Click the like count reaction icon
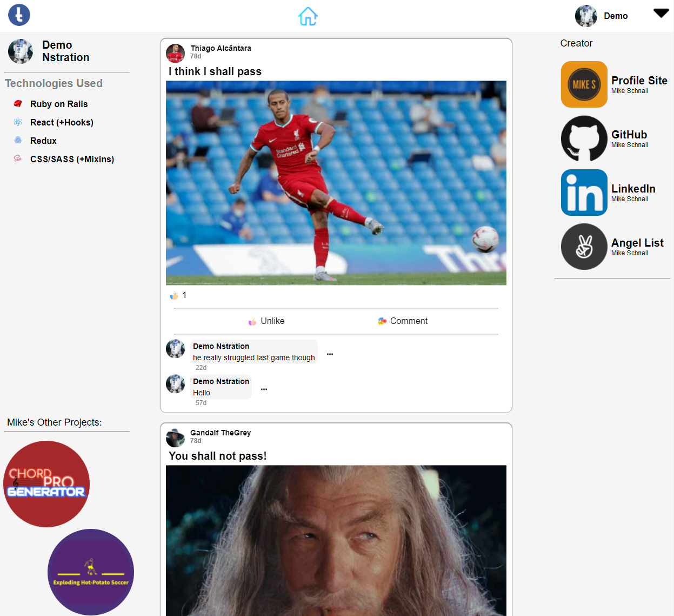 [x=174, y=295]
